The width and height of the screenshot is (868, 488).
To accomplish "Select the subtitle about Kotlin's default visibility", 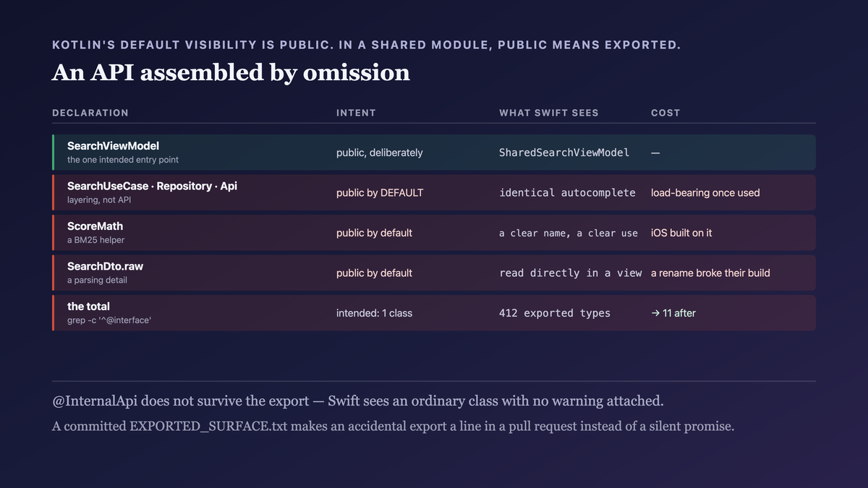I will [367, 45].
